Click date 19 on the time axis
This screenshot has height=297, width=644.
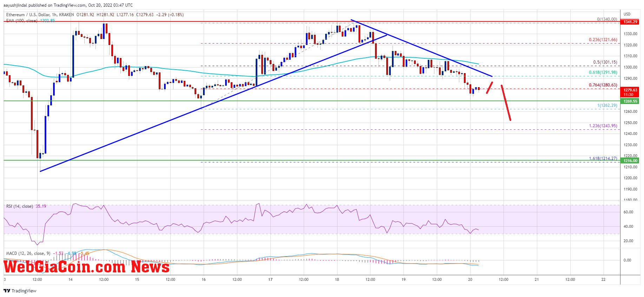(403, 280)
